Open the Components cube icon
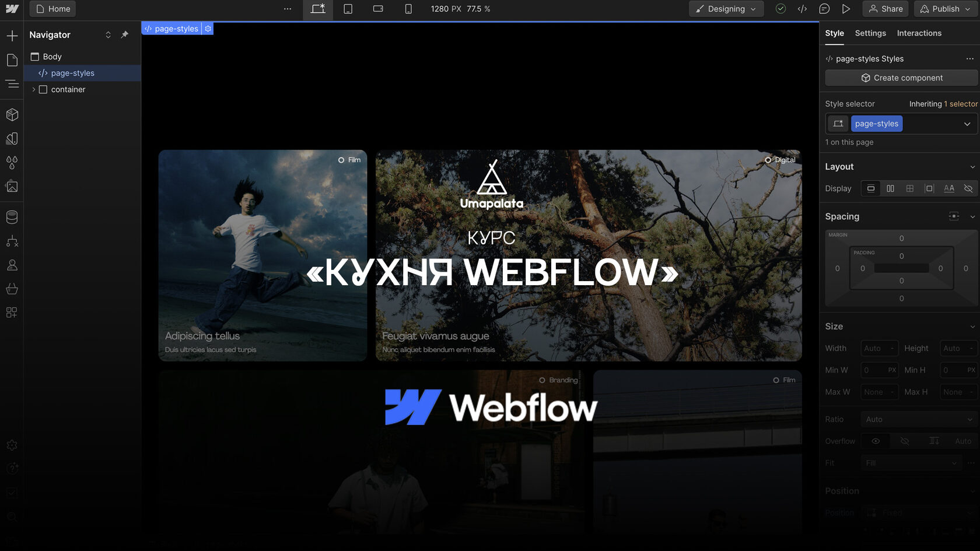This screenshot has width=980, height=551. pos(12,115)
